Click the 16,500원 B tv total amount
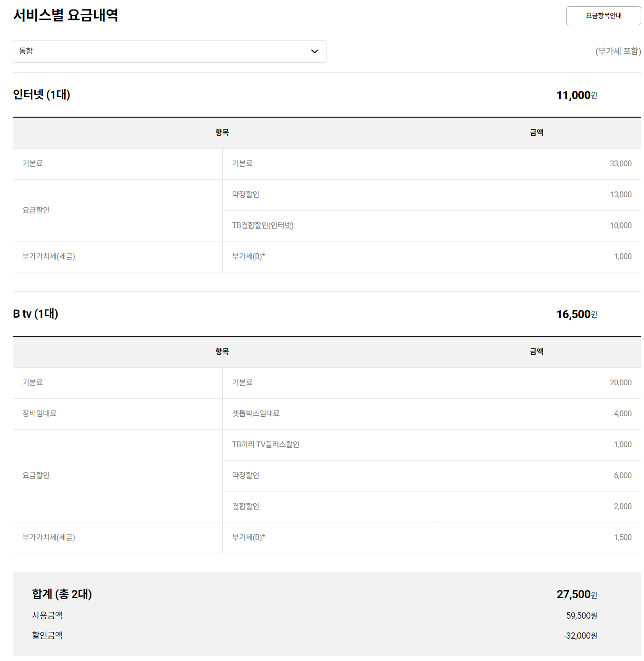 [x=576, y=314]
